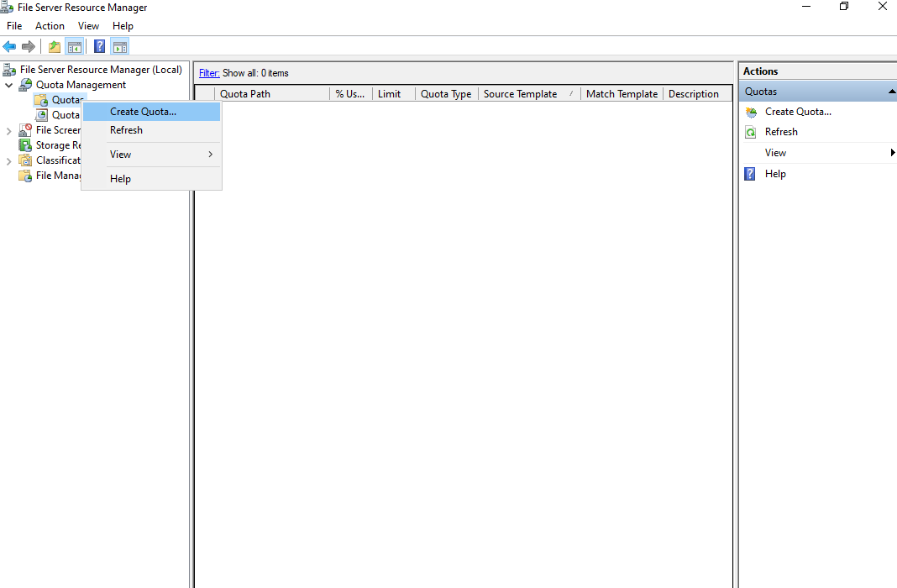Click the Refresh icon in Actions pane
Image resolution: width=897 pixels, height=588 pixels.
pyautogui.click(x=751, y=132)
